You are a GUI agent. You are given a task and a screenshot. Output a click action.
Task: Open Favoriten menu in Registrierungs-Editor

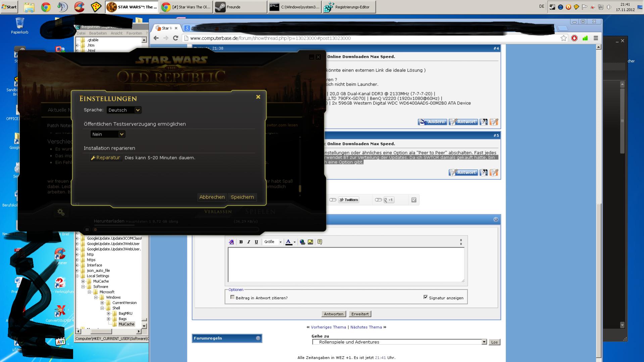pos(134,33)
